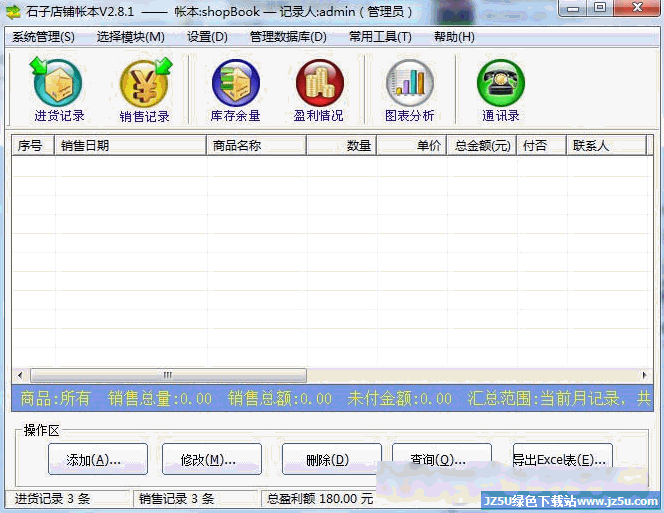Click the 修改(M)... button
Screen dimensions: 664x513
pyautogui.click(x=212, y=459)
